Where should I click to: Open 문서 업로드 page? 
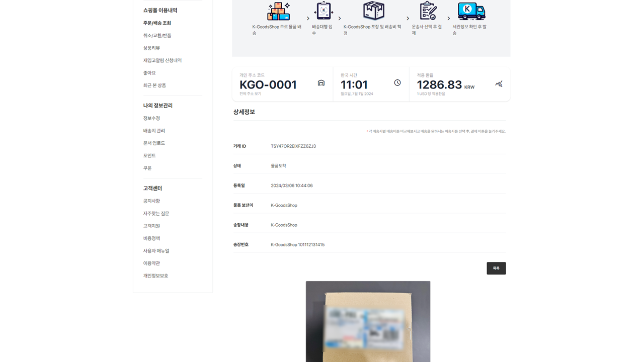(154, 143)
